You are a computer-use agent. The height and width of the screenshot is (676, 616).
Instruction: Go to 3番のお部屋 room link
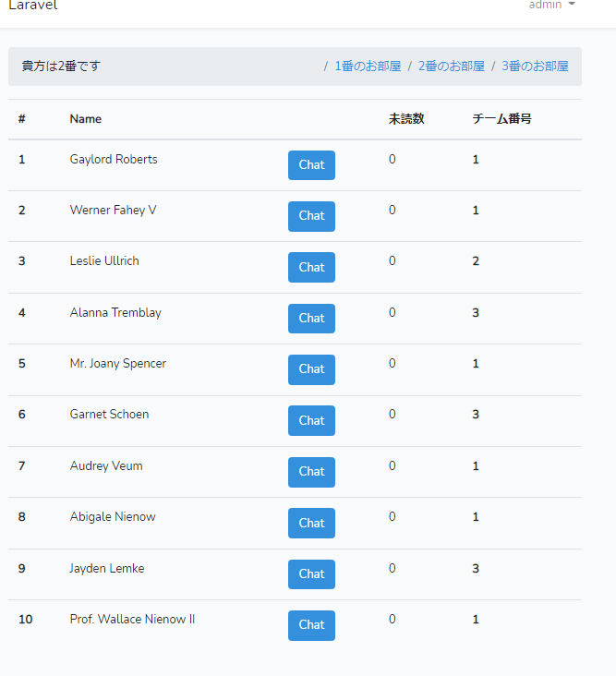pos(535,66)
